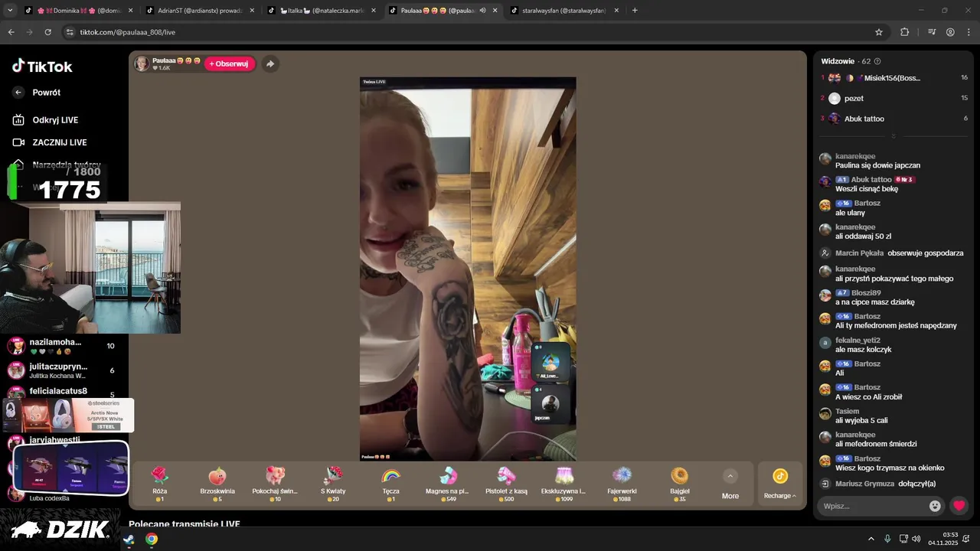
Task: Send the Pistolet z kasą gift
Action: click(506, 484)
